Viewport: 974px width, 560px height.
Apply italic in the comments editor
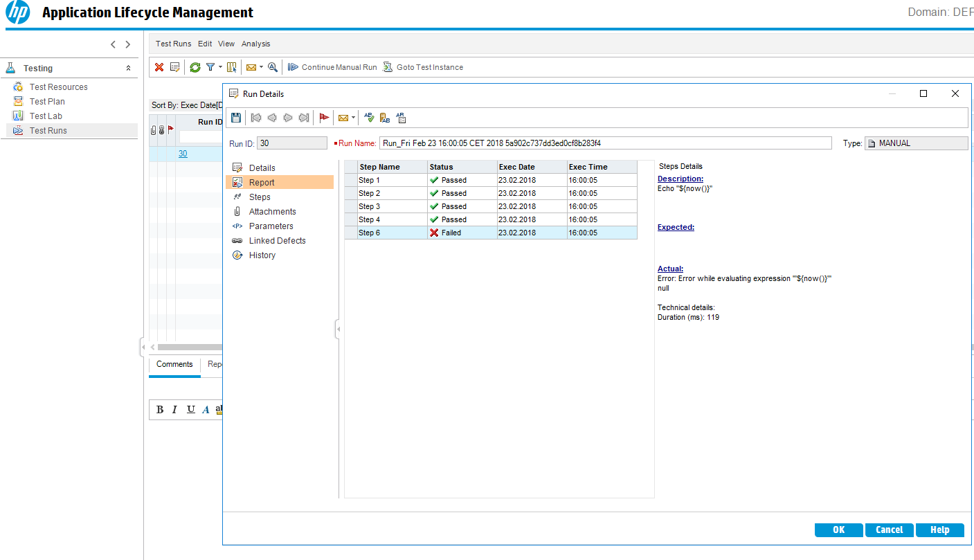tap(175, 410)
